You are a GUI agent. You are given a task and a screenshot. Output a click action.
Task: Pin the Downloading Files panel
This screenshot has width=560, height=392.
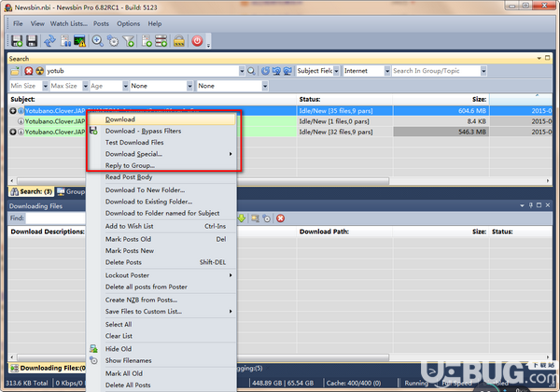(530, 205)
